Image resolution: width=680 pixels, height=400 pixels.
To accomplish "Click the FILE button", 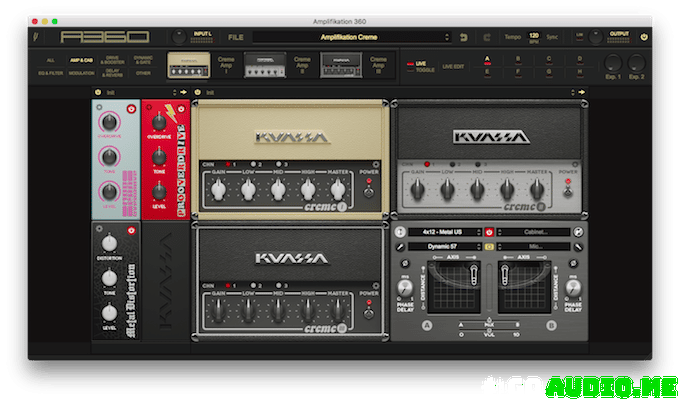I will 236,37.
